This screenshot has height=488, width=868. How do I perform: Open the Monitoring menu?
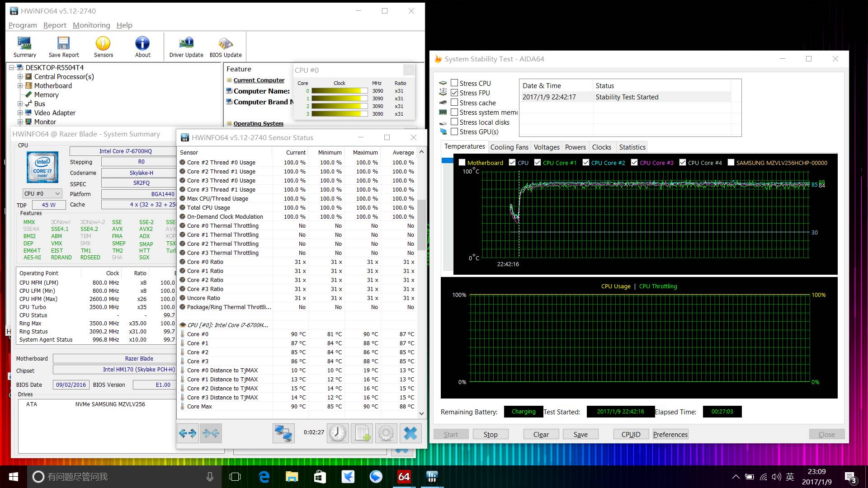(x=91, y=25)
